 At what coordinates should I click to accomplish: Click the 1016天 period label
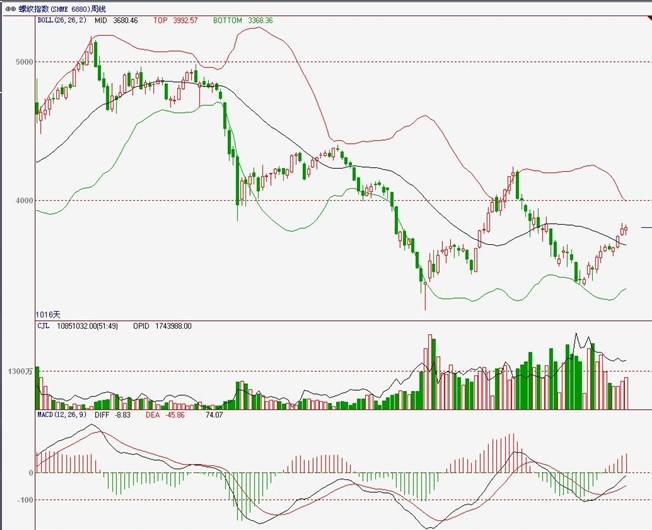(x=47, y=315)
